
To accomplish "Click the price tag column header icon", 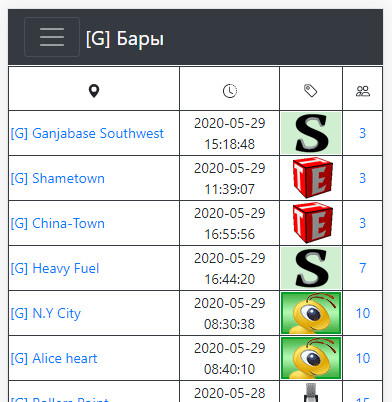I will click(x=311, y=91).
